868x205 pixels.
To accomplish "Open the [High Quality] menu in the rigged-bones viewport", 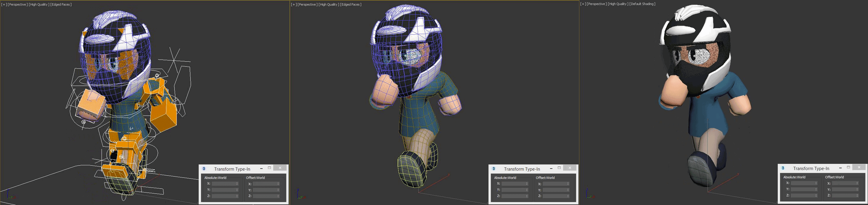I will point(39,4).
